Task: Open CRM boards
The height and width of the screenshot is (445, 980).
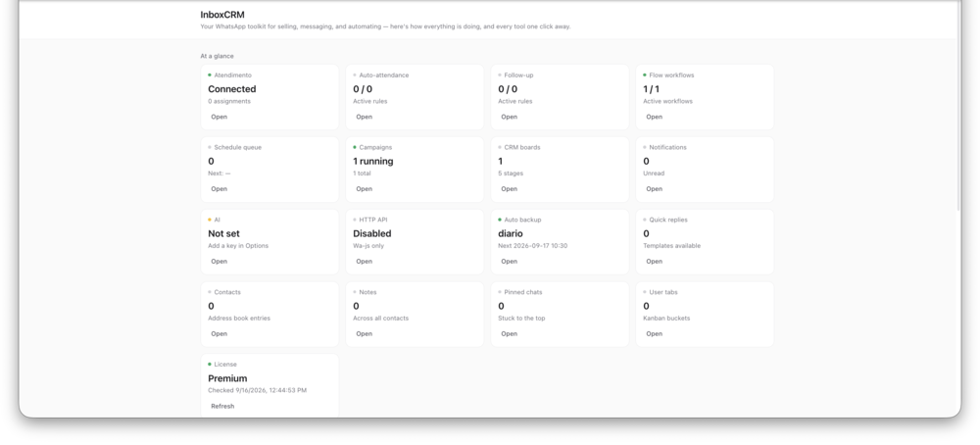Action: 509,189
